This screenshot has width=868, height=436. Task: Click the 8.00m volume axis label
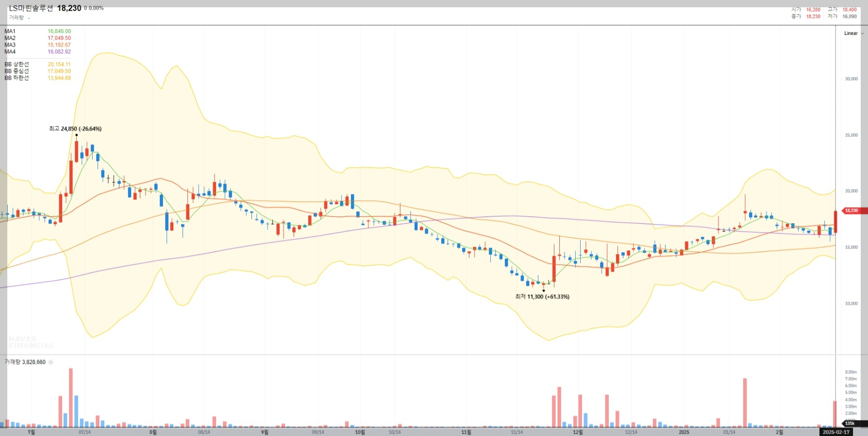click(x=851, y=372)
